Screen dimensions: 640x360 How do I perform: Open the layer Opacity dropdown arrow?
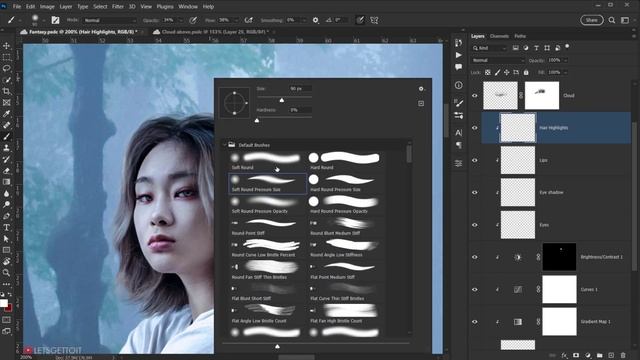pos(565,60)
